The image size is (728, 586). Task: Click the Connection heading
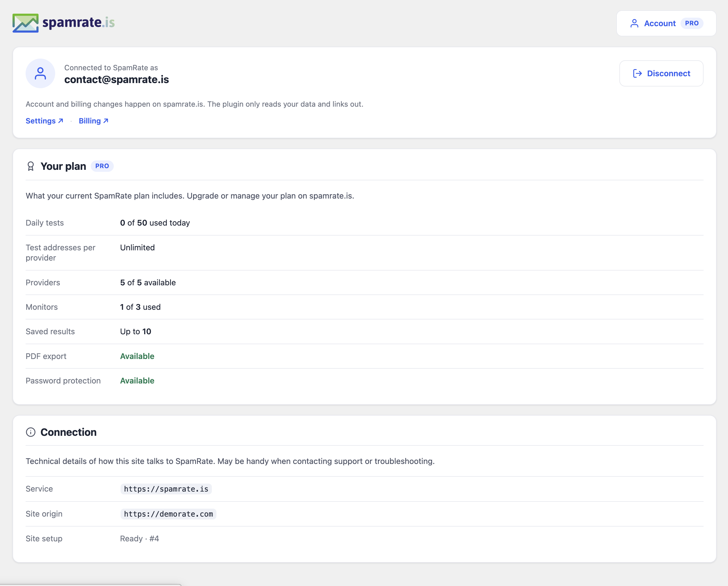click(x=69, y=432)
